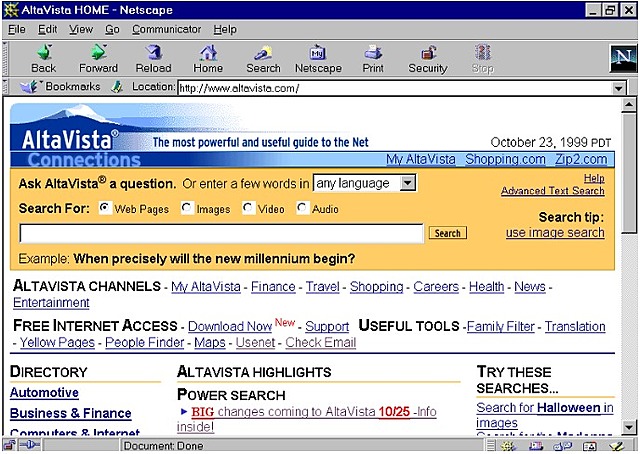Select the Web Pages radio button
Screen dimensions: 640x454
point(105,208)
